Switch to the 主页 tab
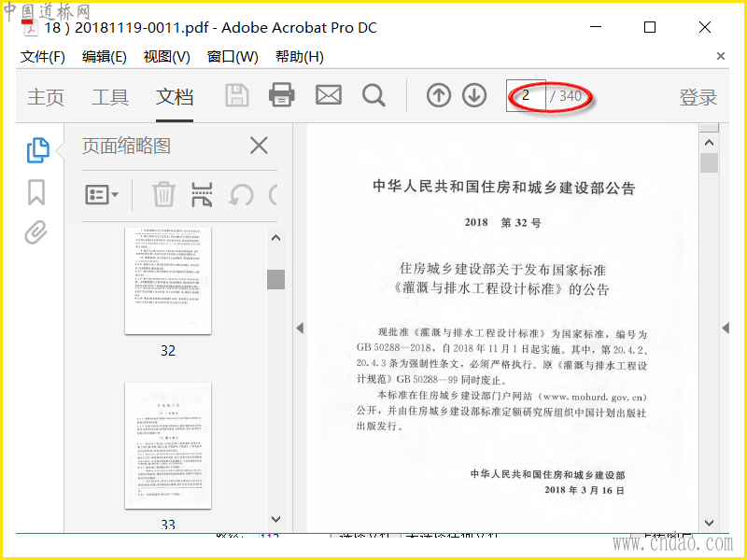The height and width of the screenshot is (560, 747). tap(46, 97)
